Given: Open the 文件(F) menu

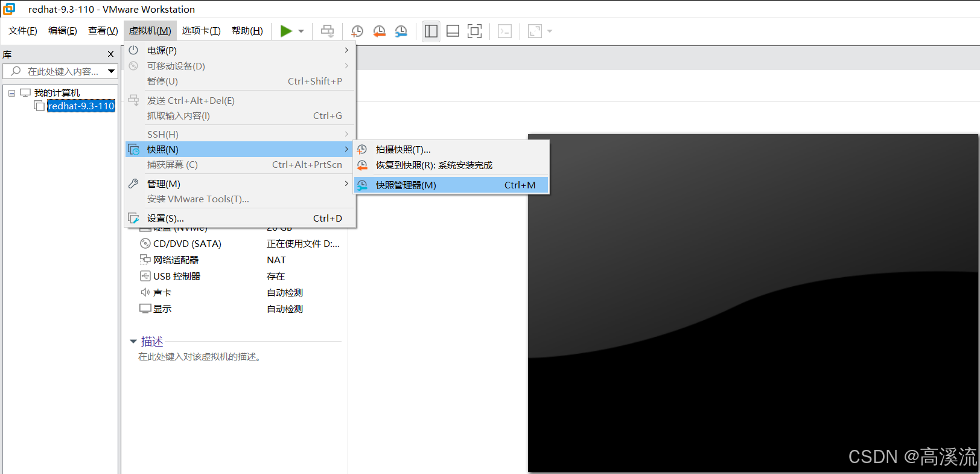Looking at the screenshot, I should point(23,31).
